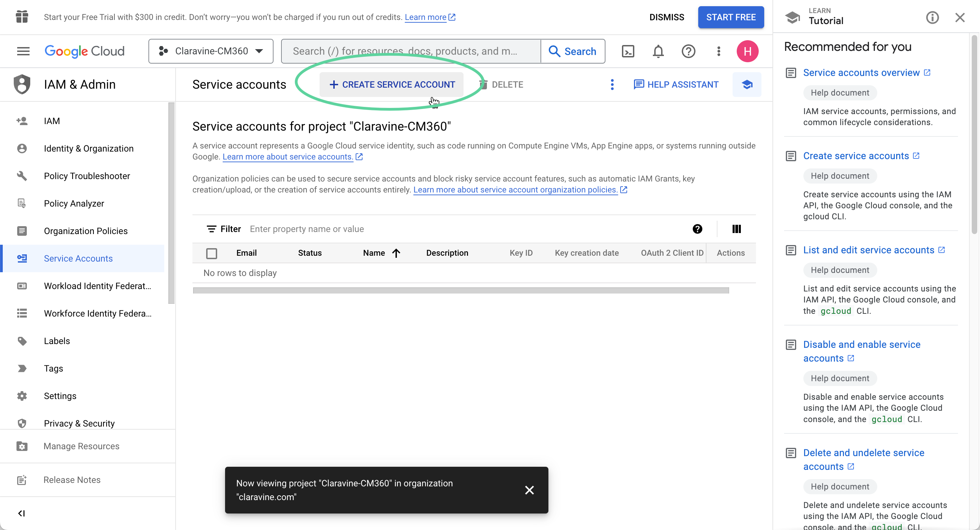Viewport: 980px width, 530px height.
Task: Collapse the sidebar navigation panel
Action: [22, 513]
